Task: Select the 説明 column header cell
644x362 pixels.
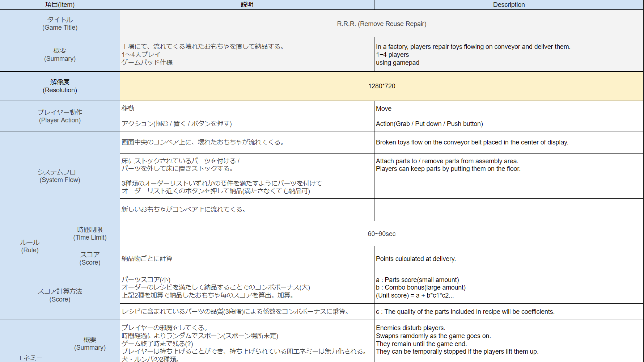Action: [x=247, y=5]
